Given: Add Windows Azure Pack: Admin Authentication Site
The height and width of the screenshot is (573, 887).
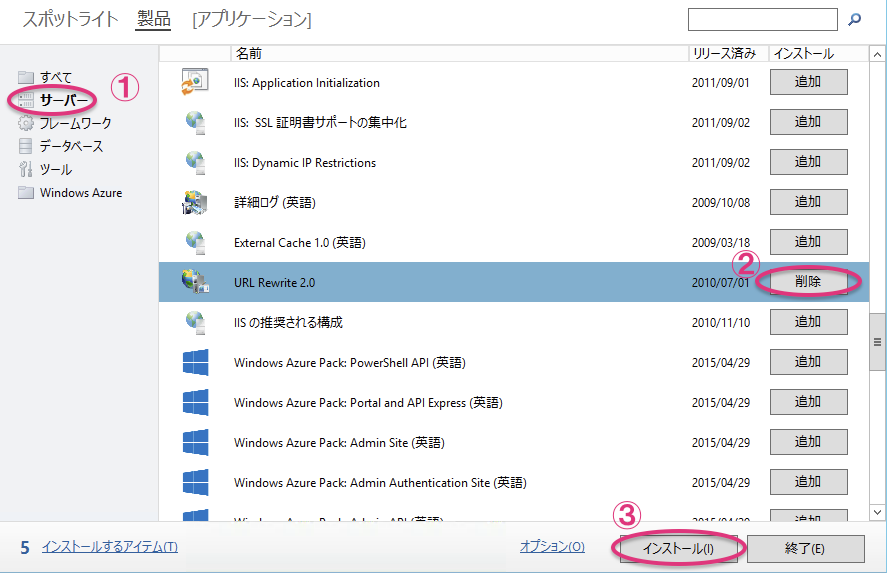Looking at the screenshot, I should pos(808,482).
